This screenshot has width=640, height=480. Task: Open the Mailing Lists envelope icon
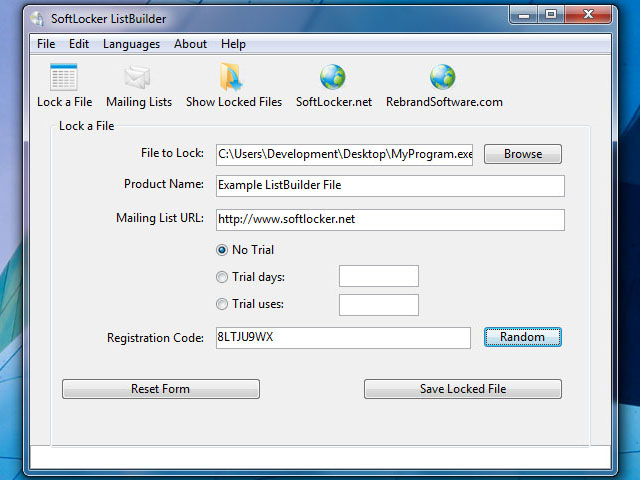coord(138,77)
